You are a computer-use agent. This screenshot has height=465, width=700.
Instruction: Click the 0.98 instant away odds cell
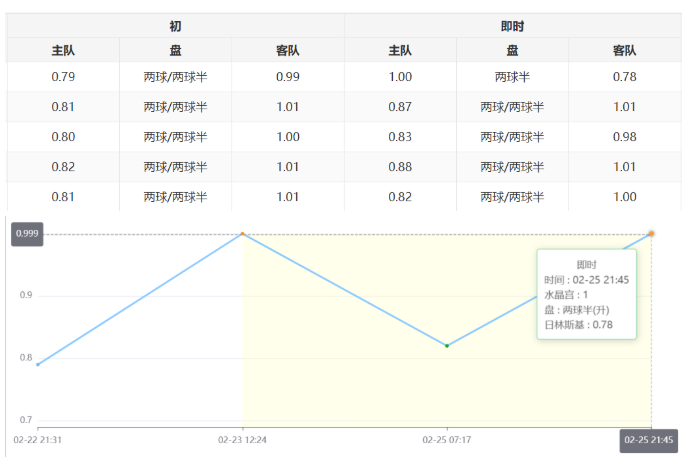625,137
